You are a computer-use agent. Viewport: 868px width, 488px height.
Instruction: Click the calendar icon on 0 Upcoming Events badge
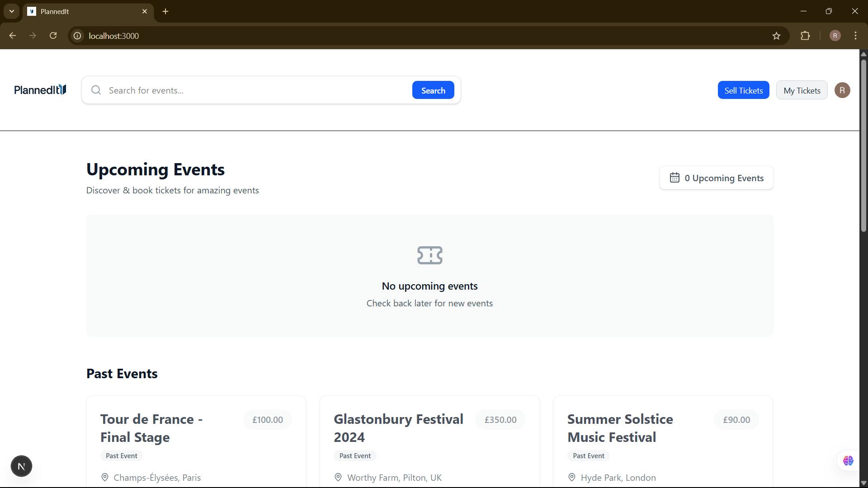click(675, 178)
